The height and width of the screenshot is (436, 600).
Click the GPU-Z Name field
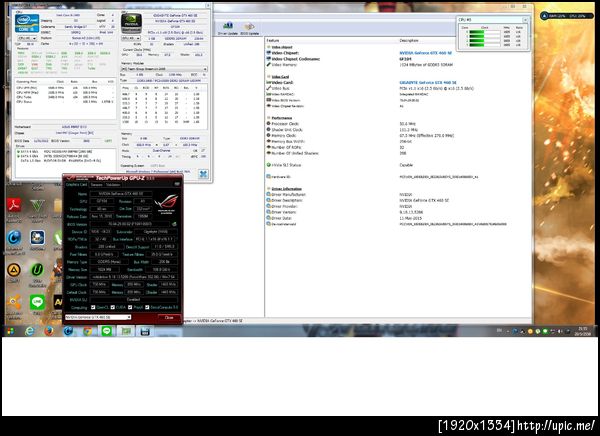(x=121, y=194)
